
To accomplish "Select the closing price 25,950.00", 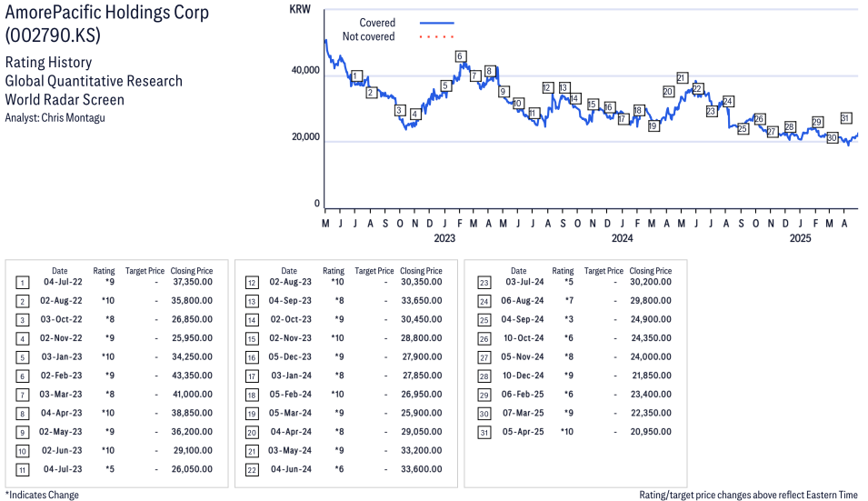I will (x=192, y=338).
